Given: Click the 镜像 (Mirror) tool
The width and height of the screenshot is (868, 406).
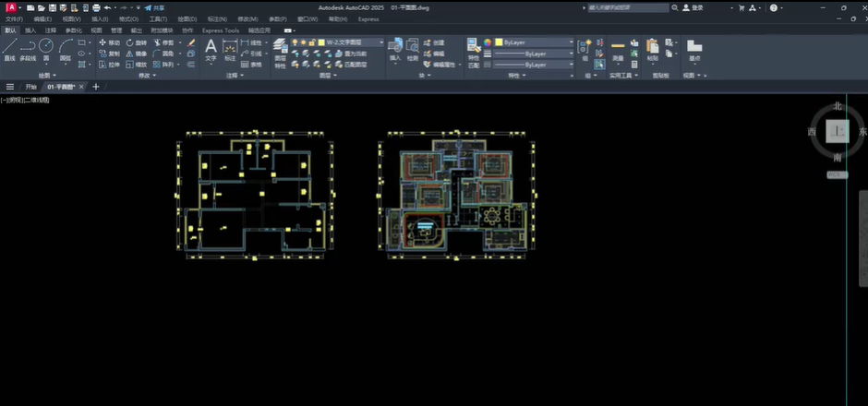Looking at the screenshot, I should point(136,54).
